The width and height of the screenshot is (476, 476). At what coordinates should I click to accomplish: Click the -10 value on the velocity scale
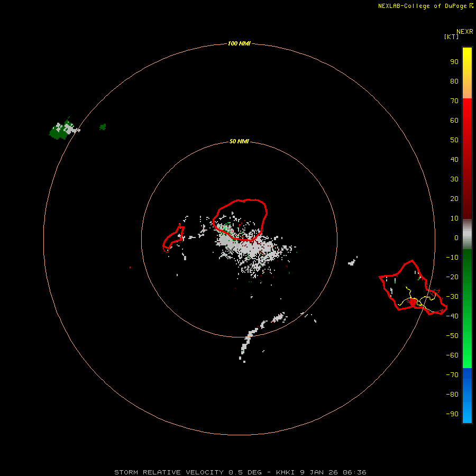click(x=452, y=258)
